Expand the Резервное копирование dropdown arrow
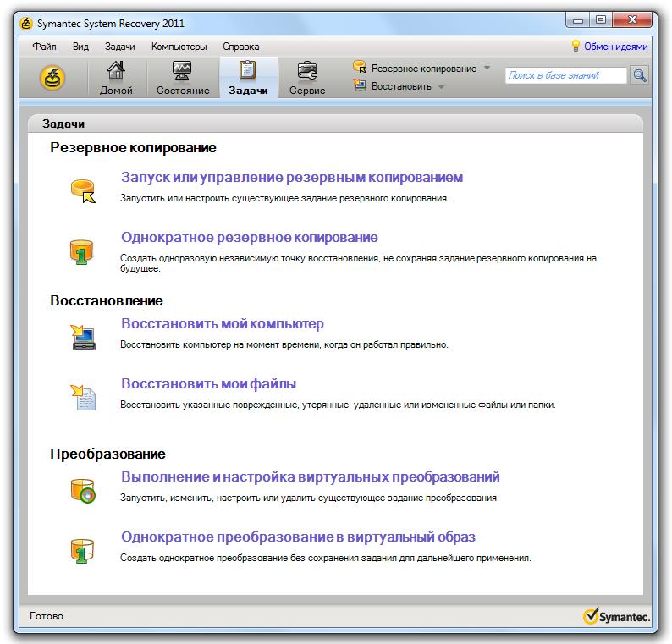This screenshot has width=672, height=644. tap(487, 69)
